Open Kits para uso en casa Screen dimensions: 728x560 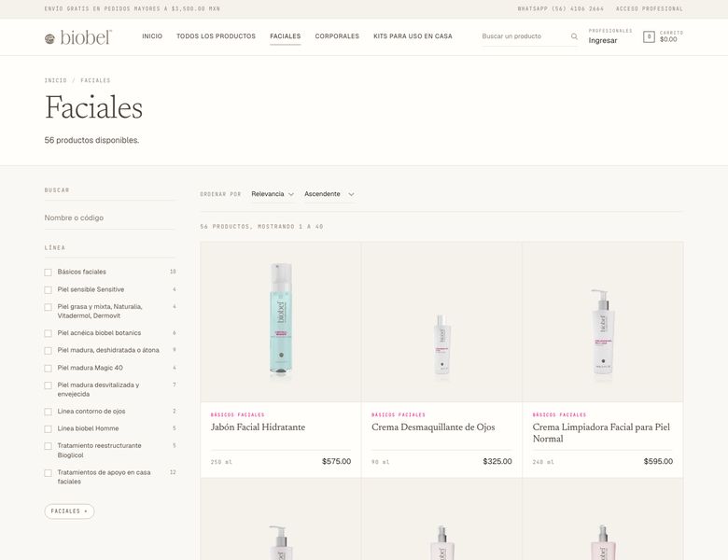pyautogui.click(x=413, y=36)
